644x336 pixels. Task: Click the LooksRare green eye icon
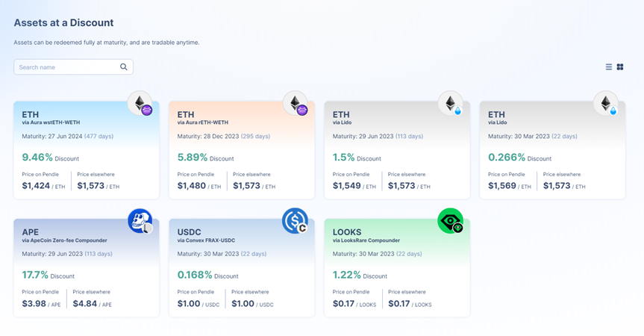(x=451, y=221)
